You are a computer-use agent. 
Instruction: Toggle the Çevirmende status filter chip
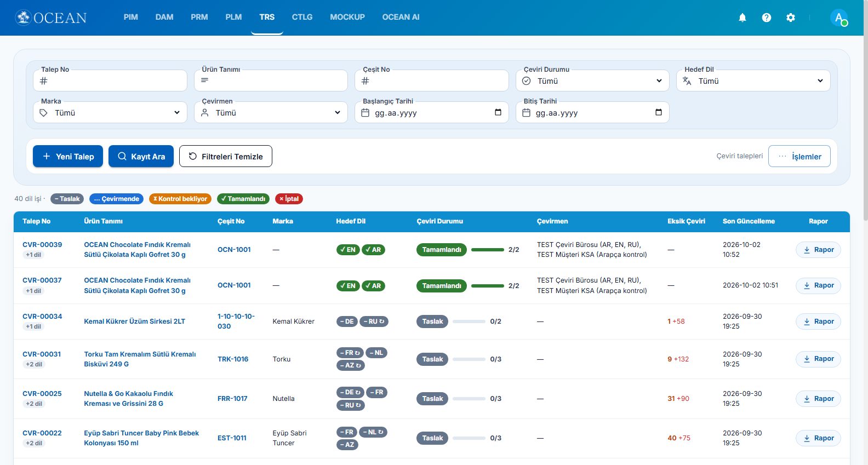116,199
